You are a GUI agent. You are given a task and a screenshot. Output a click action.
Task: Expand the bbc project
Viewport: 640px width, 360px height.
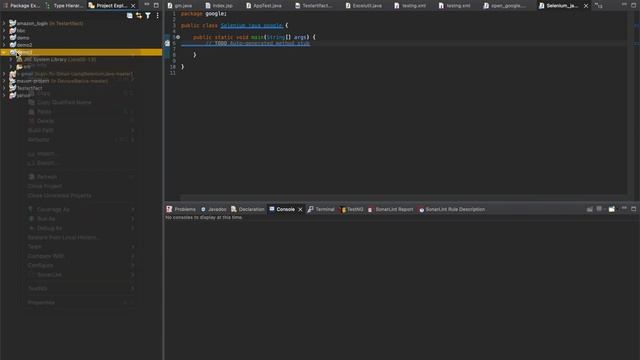pos(4,31)
